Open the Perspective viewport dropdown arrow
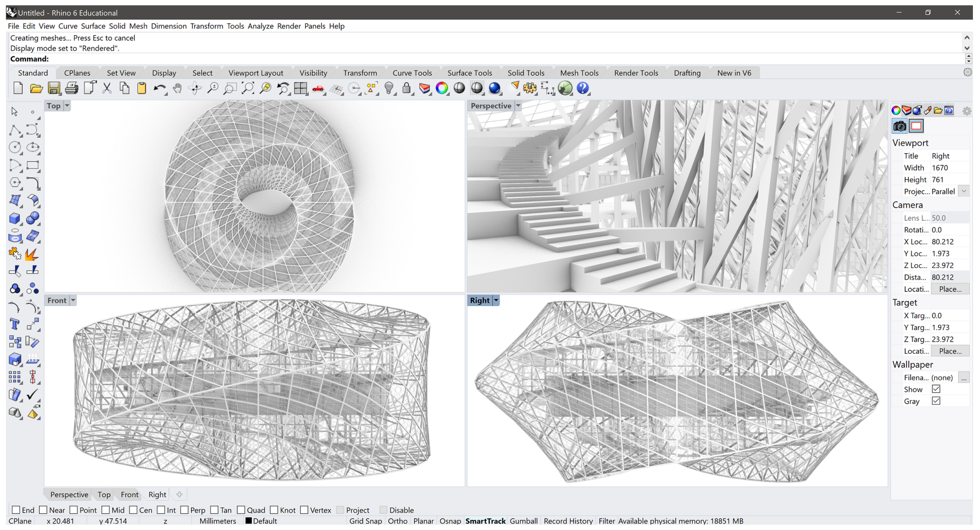980x530 pixels. click(x=518, y=106)
